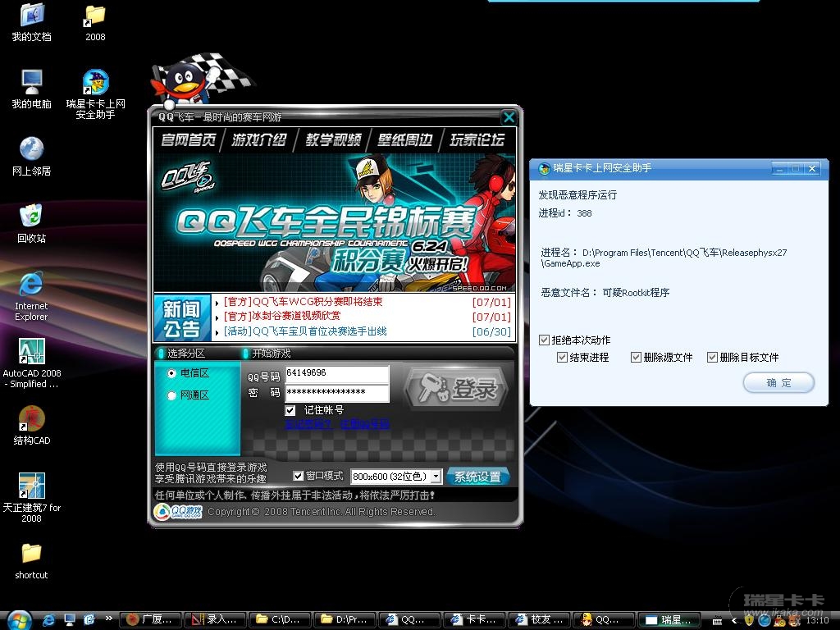
Task: Open the 2008 folder shortcut
Action: pos(95,21)
